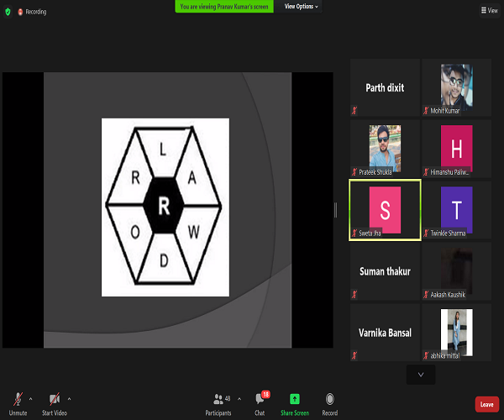Expand audio settings arrow next to Unmute
The width and height of the screenshot is (504, 420).
coord(31,399)
